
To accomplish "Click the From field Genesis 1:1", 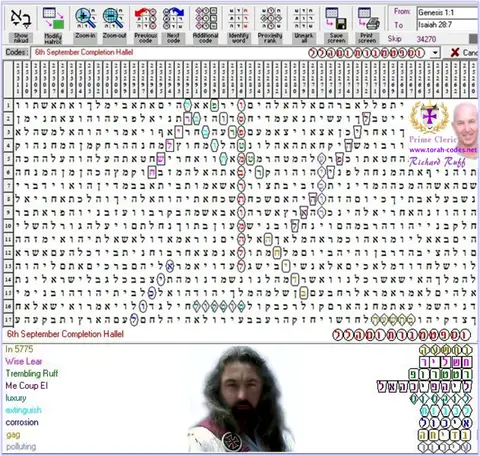I will (x=447, y=13).
